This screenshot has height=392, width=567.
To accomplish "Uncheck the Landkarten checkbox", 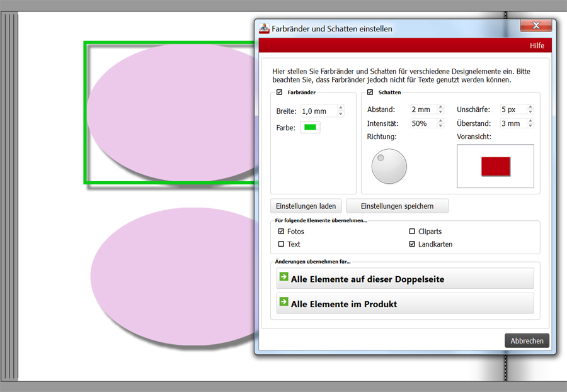I will tap(412, 244).
